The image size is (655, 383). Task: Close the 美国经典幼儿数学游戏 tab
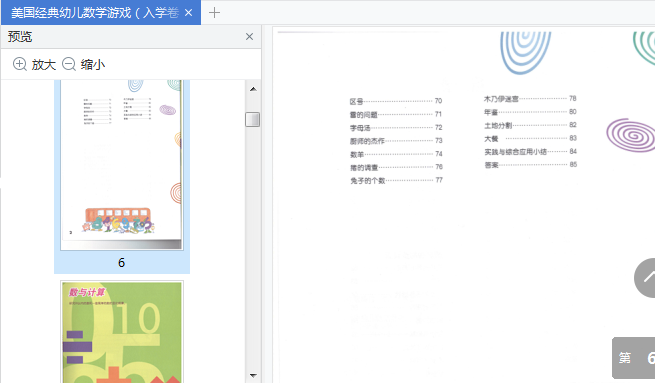(x=188, y=13)
